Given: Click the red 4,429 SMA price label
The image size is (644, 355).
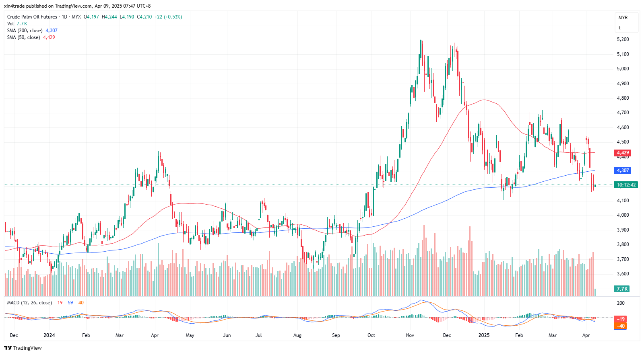Looking at the screenshot, I should pos(623,153).
